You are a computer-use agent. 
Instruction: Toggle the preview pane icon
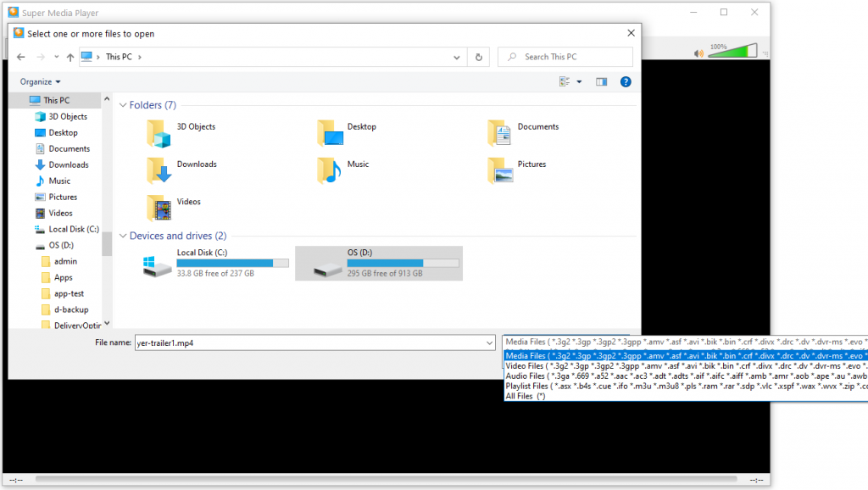pyautogui.click(x=602, y=81)
